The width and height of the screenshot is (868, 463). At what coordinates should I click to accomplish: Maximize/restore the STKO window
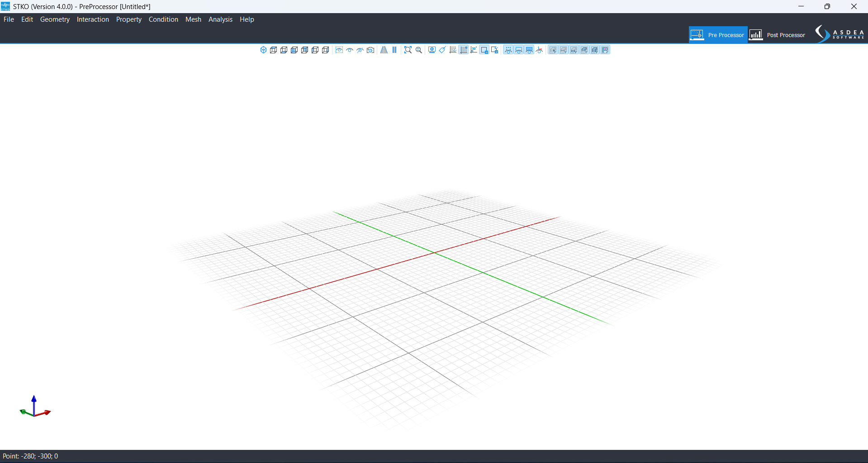click(827, 6)
